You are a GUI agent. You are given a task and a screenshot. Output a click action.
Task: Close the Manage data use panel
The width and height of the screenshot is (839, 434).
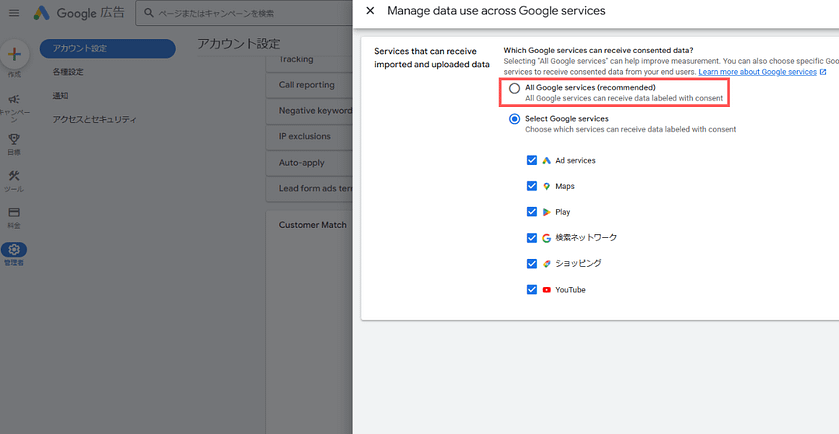click(x=370, y=11)
